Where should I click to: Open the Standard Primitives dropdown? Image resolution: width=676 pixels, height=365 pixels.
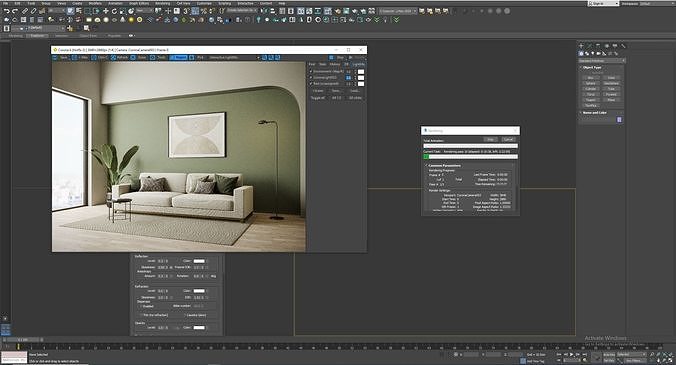pos(601,61)
